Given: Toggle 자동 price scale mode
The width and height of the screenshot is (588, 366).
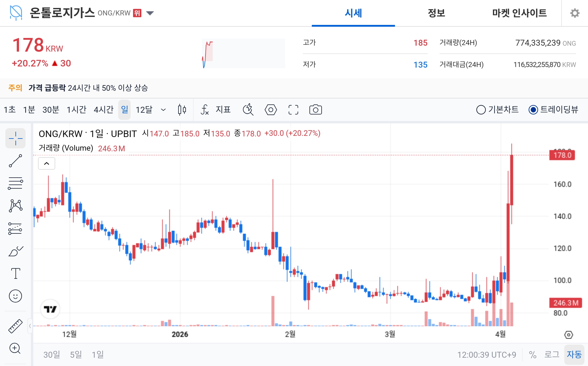Looking at the screenshot, I should pyautogui.click(x=576, y=354).
